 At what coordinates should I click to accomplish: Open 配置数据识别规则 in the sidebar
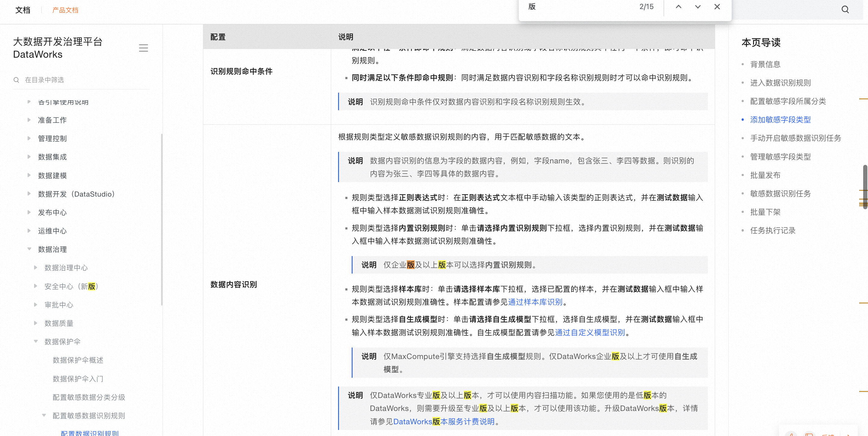point(90,433)
